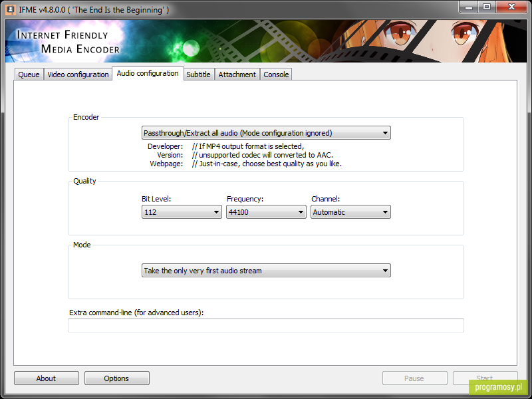Open the Mode dropdown for audio stream

pyautogui.click(x=266, y=271)
